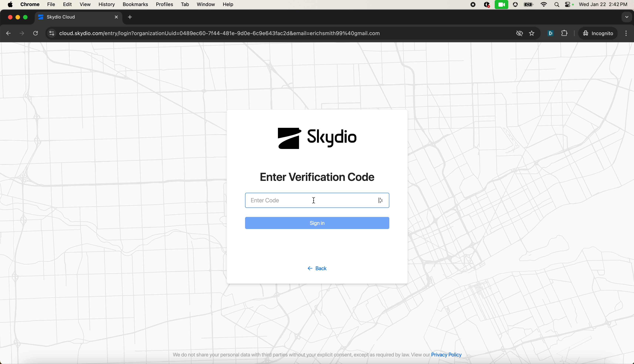Open the Wi-Fi status menu
This screenshot has height=364, width=634.
coord(544,5)
